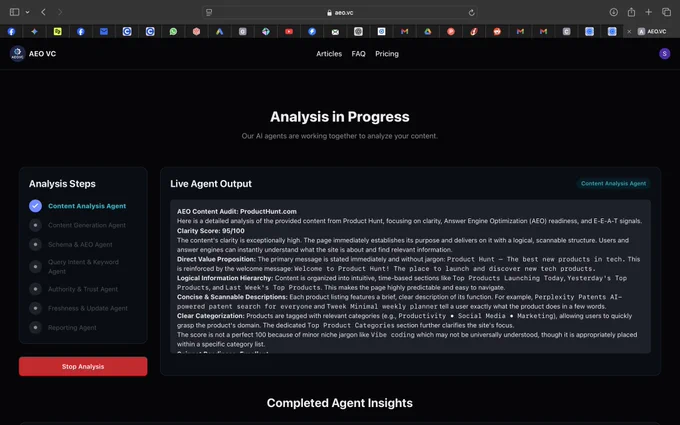Select the Content Analysis Agent step

(87, 206)
